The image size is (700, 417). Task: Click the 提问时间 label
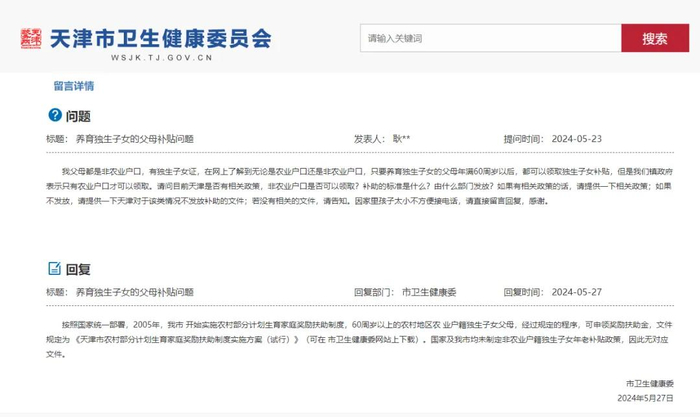524,139
